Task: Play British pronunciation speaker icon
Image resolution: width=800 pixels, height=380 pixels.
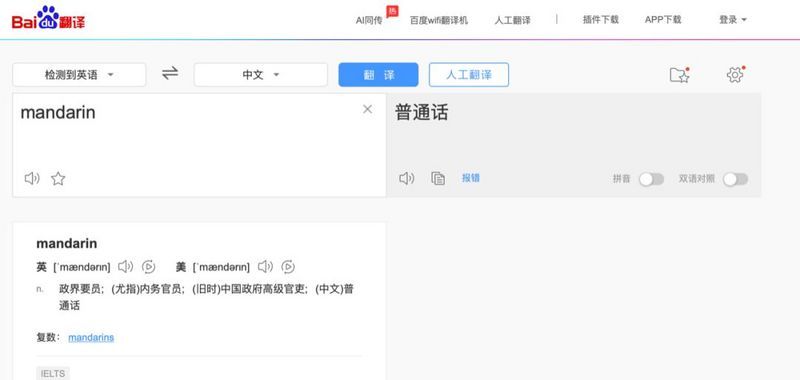Action: click(125, 267)
